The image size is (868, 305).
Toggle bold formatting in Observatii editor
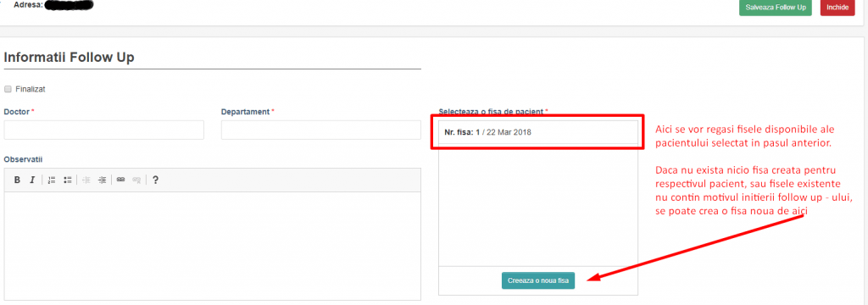(x=17, y=180)
